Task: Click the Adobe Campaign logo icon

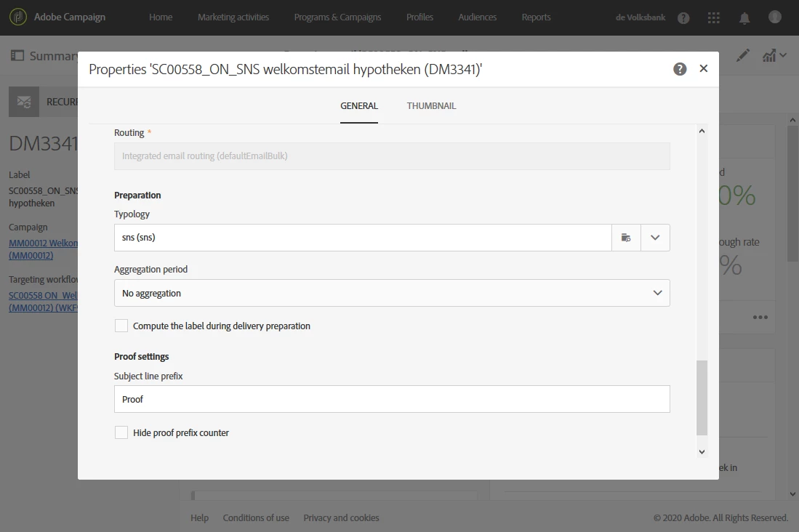Action: click(18, 17)
